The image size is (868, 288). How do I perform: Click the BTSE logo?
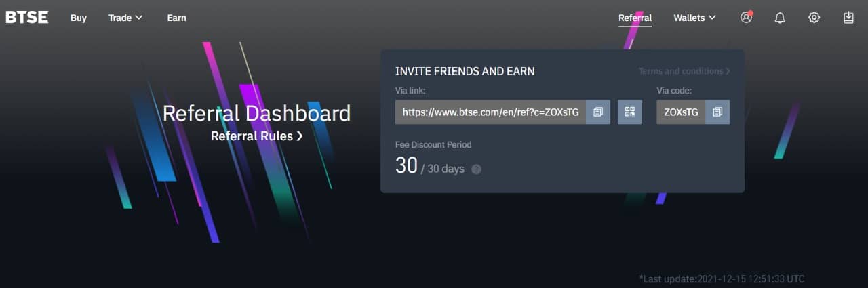(x=27, y=18)
